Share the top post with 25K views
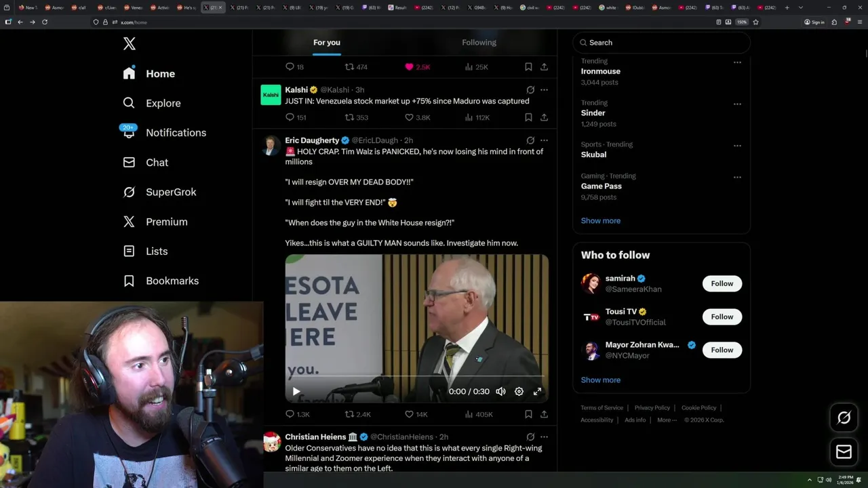Screen dimensions: 868x488 (x=544, y=67)
